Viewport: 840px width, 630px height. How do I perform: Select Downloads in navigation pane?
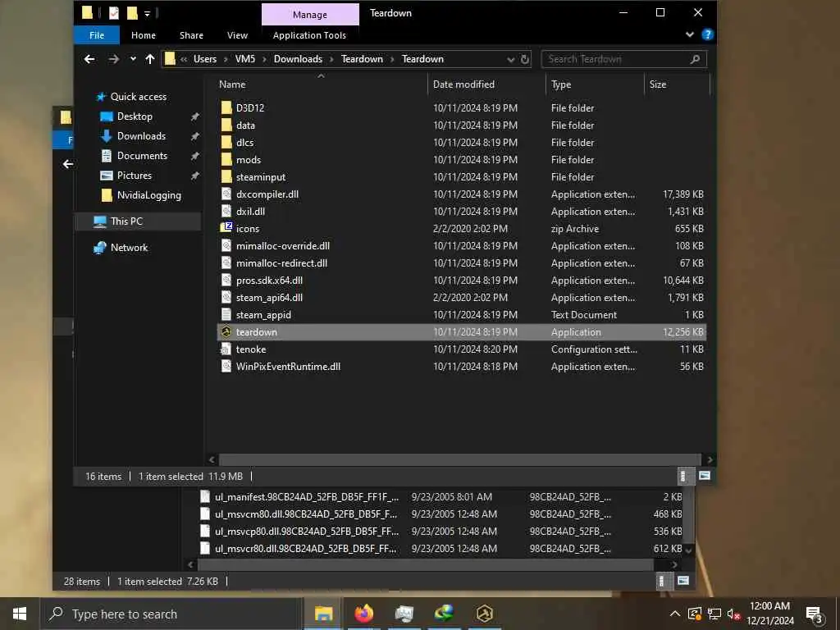pos(141,136)
